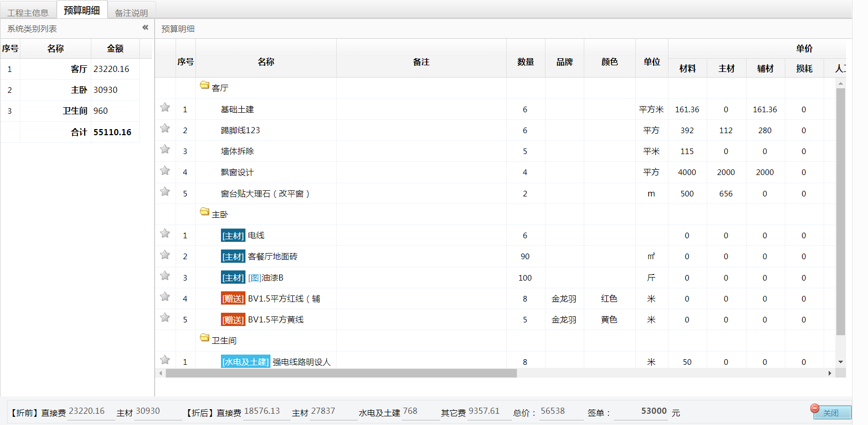
Task: Open the 备注说明 tab
Action: pos(131,12)
